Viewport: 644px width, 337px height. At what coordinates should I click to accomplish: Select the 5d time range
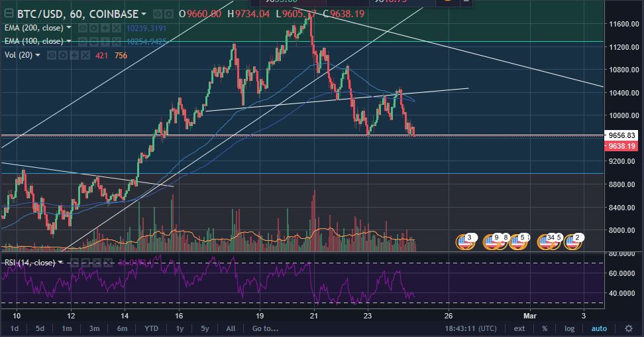pos(40,328)
